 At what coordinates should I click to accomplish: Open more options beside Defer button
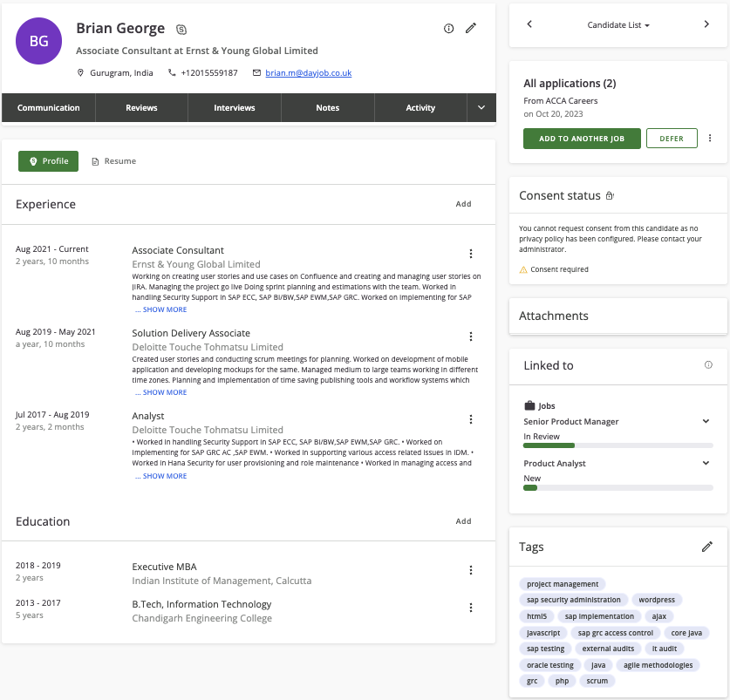click(710, 139)
